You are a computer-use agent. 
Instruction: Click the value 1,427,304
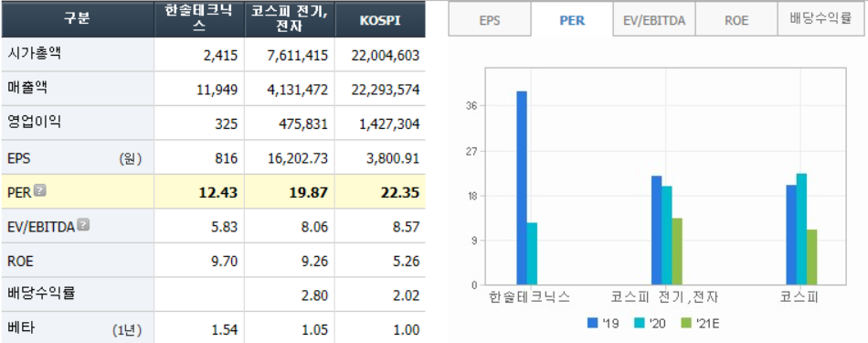click(388, 124)
